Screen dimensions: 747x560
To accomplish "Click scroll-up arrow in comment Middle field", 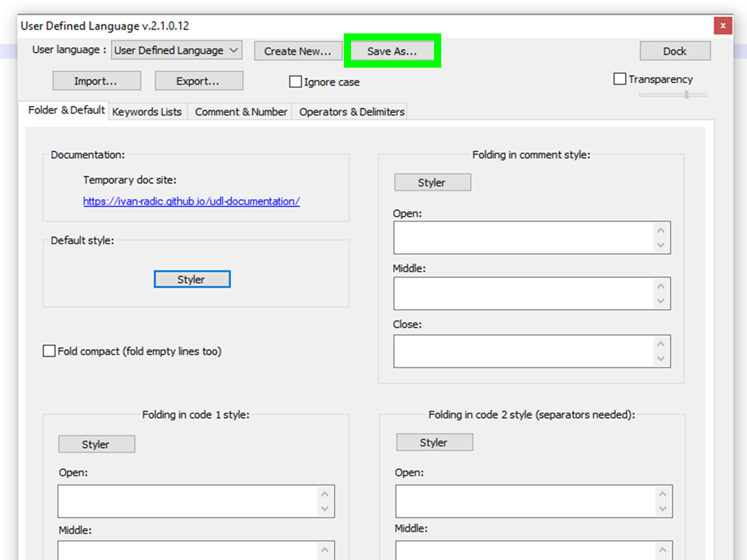I will 661,286.
